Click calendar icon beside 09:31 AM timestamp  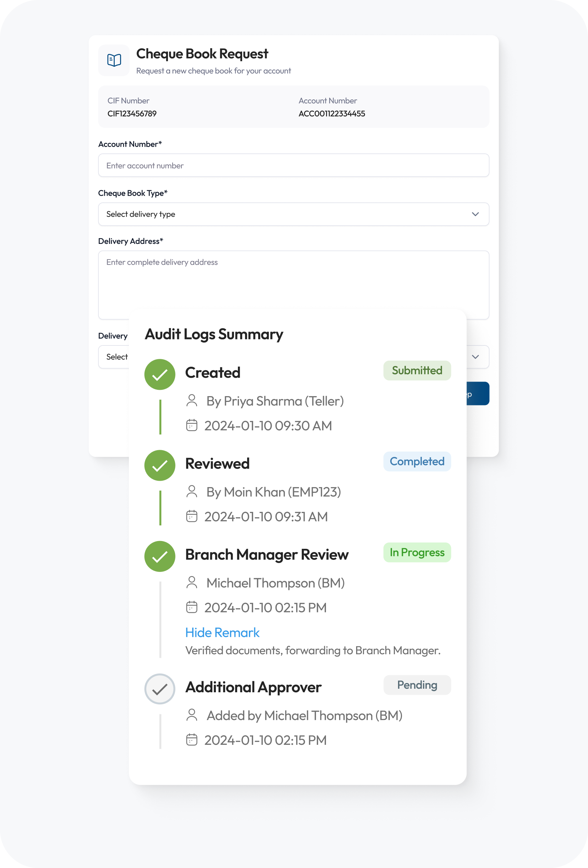(192, 516)
